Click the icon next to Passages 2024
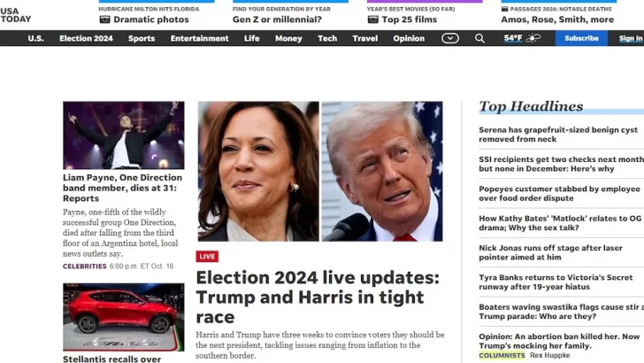 tap(504, 9)
